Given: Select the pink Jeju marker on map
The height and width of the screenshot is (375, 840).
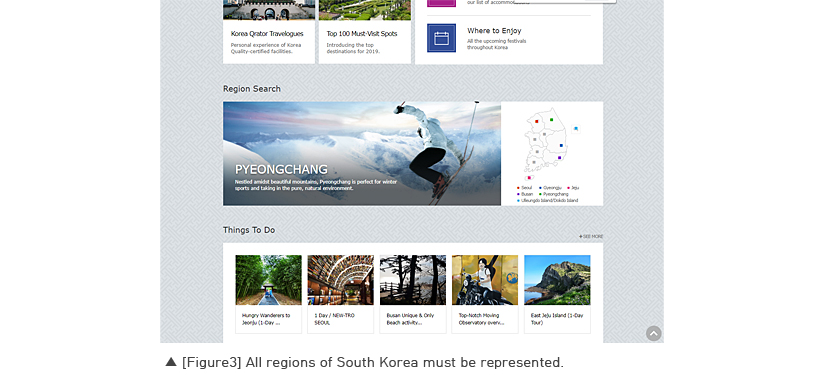Looking at the screenshot, I should point(529,178).
